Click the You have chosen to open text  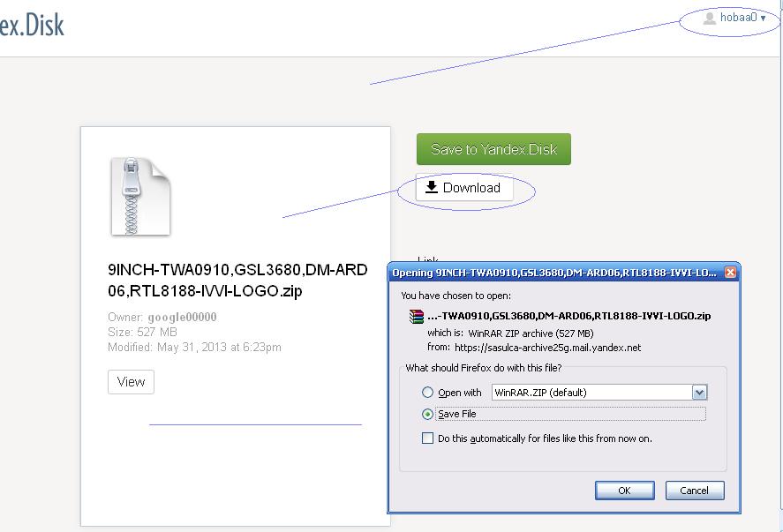click(455, 296)
